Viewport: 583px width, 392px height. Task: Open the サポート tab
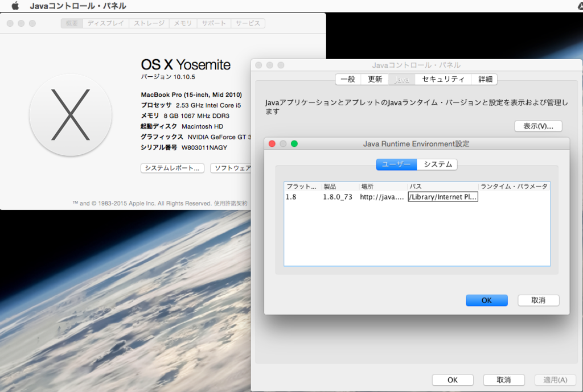coord(214,23)
